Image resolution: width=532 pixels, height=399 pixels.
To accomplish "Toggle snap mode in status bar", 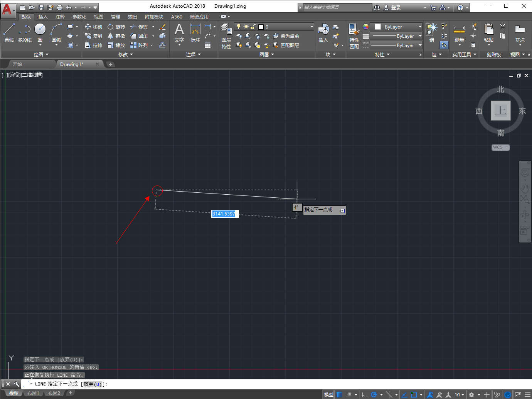I will coord(348,394).
